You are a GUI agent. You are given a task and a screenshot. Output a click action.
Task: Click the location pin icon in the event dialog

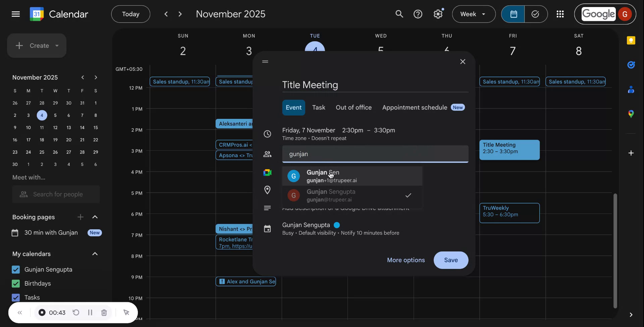267,190
